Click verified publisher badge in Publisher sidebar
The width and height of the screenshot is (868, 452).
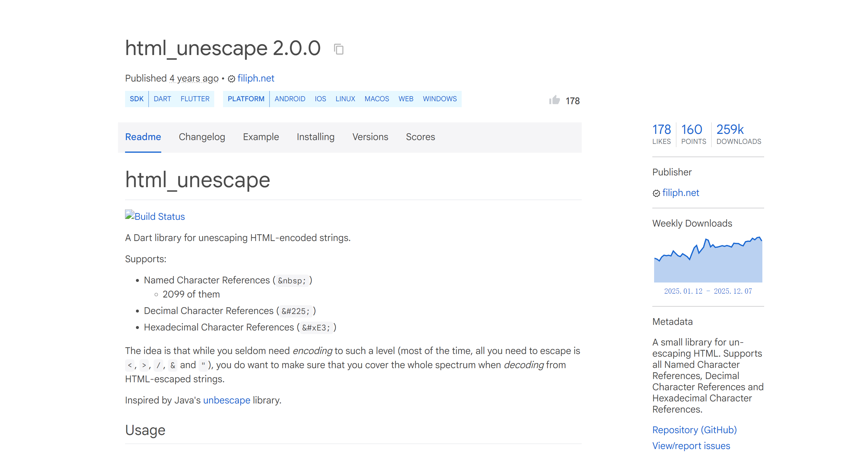pyautogui.click(x=656, y=193)
